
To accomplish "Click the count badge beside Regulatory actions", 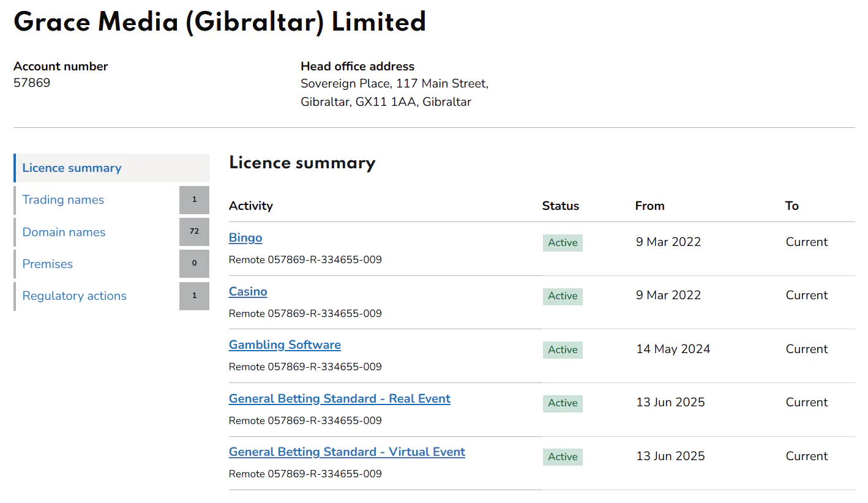I will click(x=194, y=296).
